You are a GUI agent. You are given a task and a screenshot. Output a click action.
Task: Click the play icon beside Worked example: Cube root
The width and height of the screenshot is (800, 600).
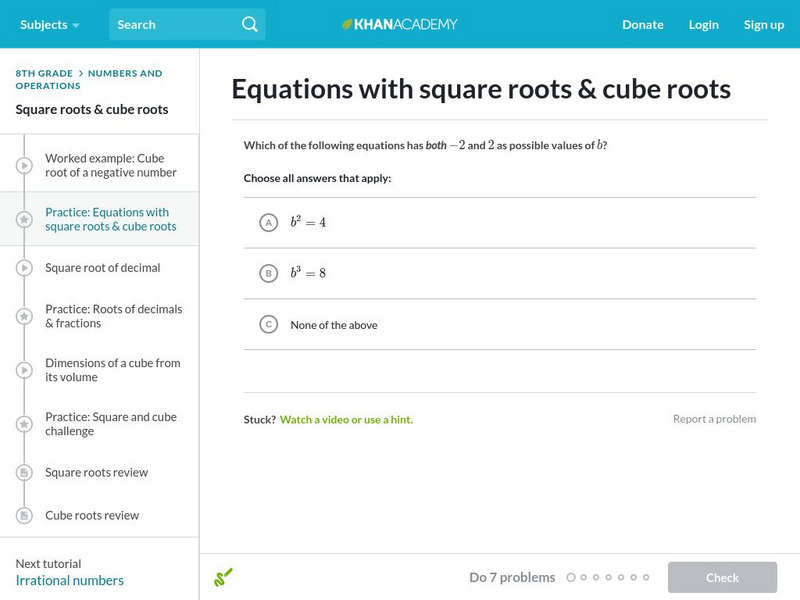[x=24, y=165]
